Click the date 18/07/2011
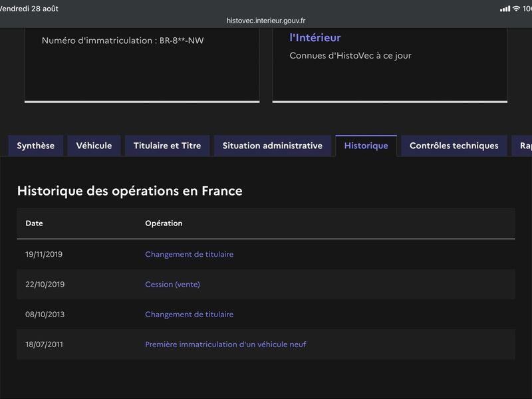Image resolution: width=532 pixels, height=399 pixels. [x=44, y=344]
